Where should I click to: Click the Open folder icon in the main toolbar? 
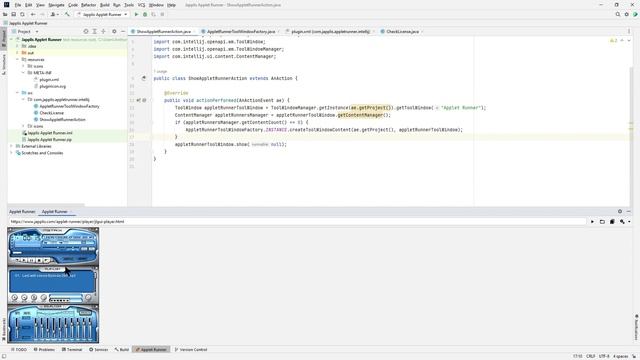[5, 14]
